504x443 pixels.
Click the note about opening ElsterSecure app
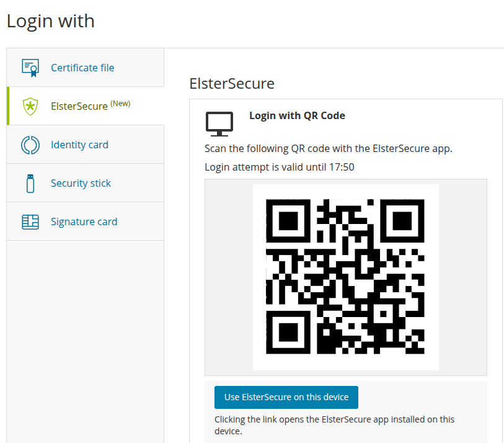(334, 425)
